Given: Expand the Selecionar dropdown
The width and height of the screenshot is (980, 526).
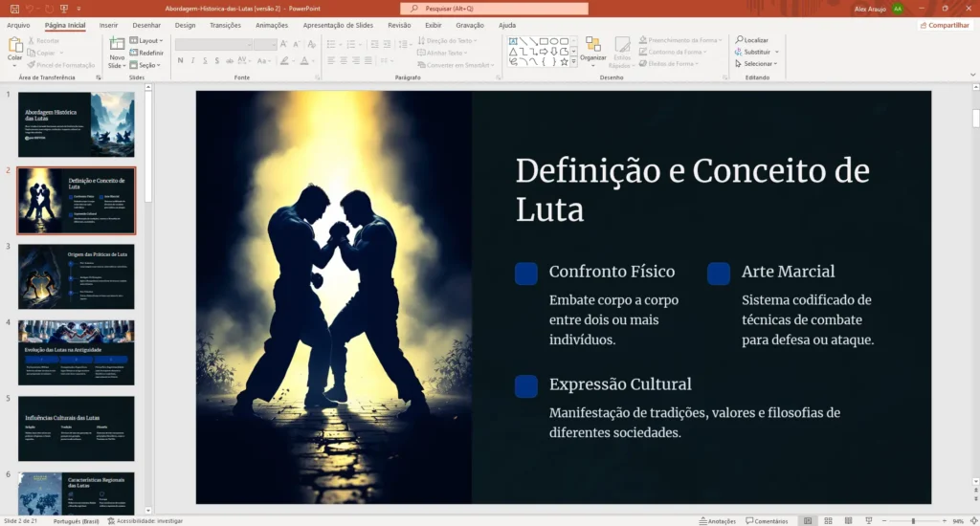Looking at the screenshot, I should point(759,64).
